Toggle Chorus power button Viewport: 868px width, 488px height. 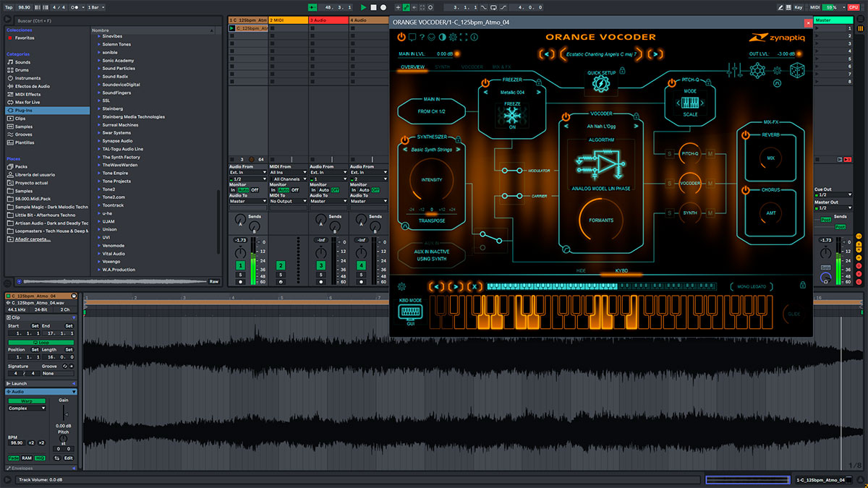tap(745, 190)
